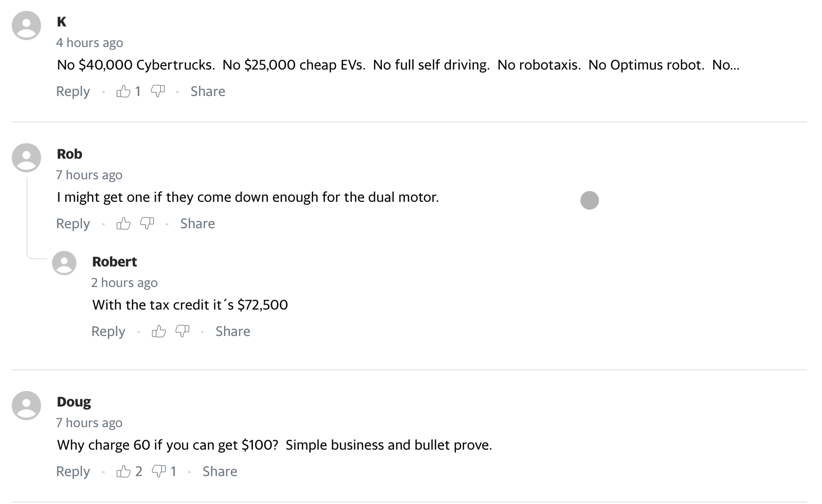Upvote Robert's tax credit reply
Screen dimensions: 822x504
click(x=159, y=332)
